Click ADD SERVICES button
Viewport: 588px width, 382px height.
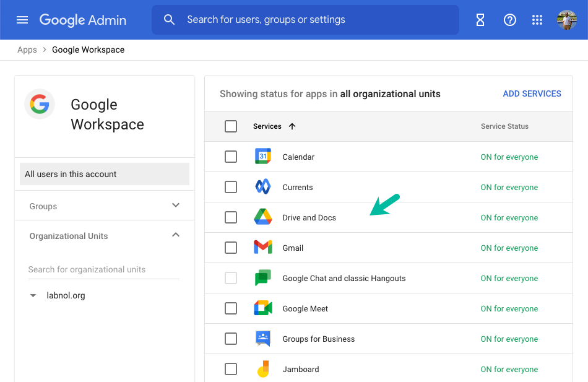(532, 93)
